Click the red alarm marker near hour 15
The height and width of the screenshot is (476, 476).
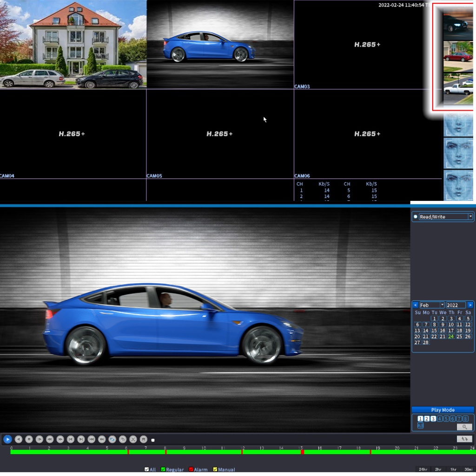[302, 452]
